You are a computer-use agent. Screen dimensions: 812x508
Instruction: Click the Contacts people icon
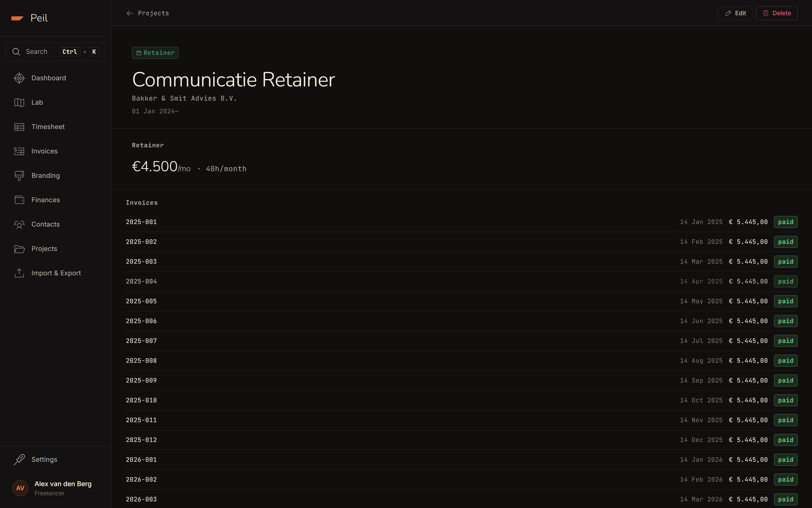(x=19, y=225)
